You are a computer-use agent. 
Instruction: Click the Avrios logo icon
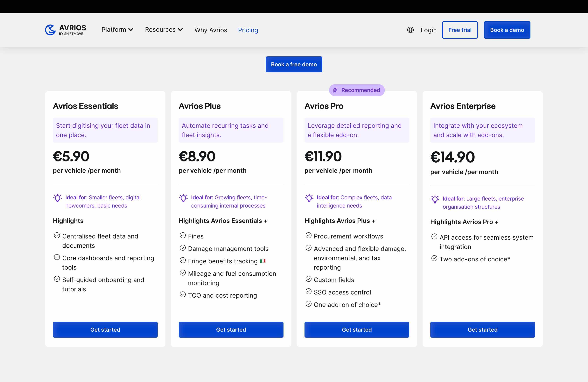click(x=50, y=30)
